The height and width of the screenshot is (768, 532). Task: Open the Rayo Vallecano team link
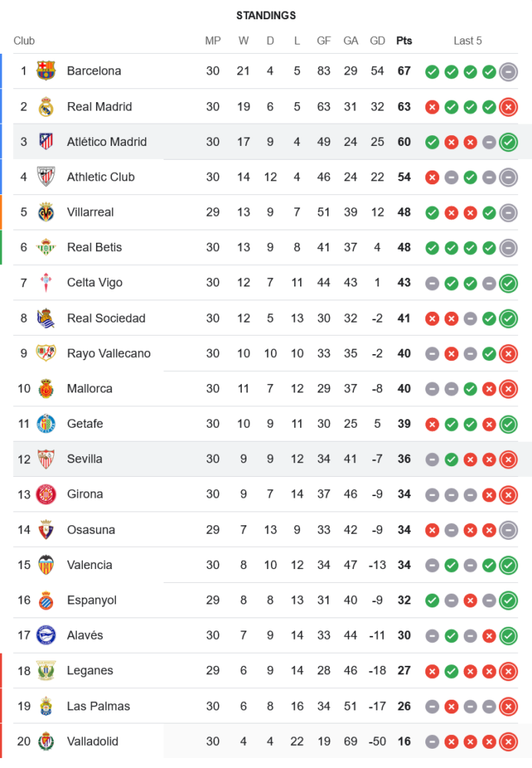point(108,353)
